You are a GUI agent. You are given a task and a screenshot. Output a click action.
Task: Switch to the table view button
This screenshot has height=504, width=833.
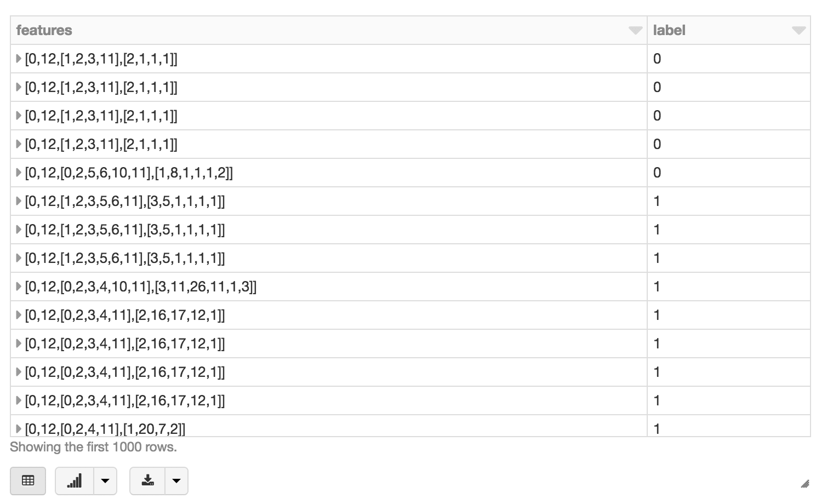(28, 481)
